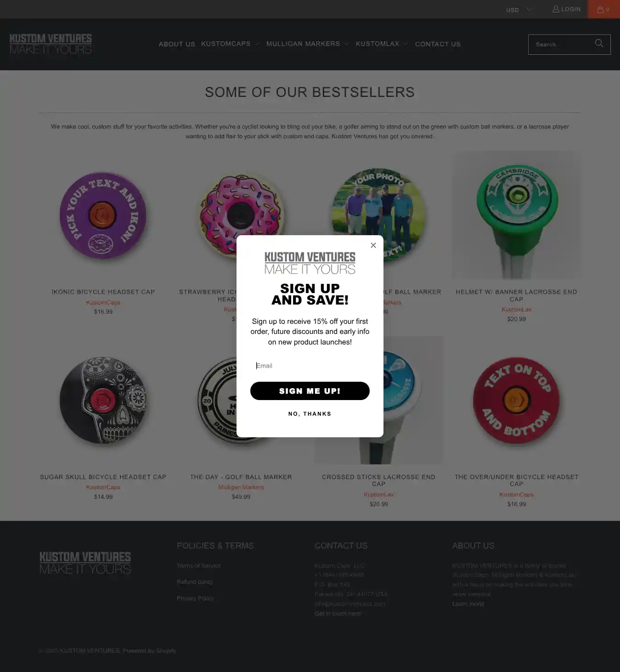Close the sign-up popup with X

pyautogui.click(x=373, y=245)
